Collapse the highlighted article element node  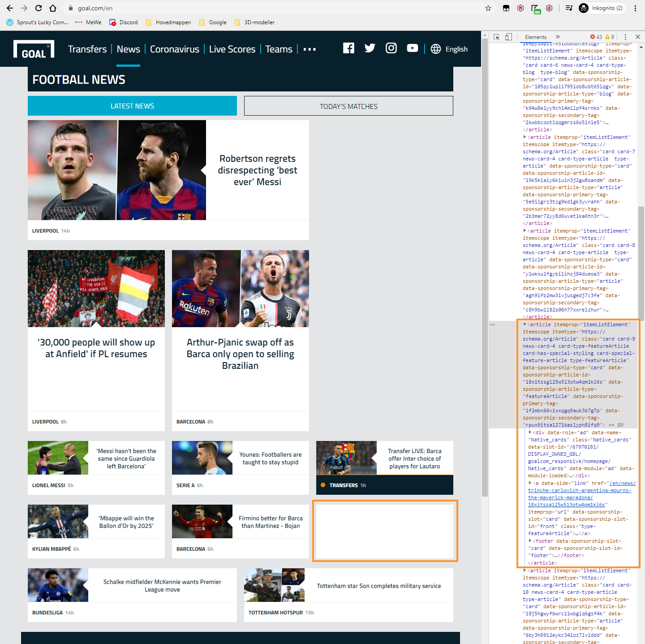pos(525,324)
